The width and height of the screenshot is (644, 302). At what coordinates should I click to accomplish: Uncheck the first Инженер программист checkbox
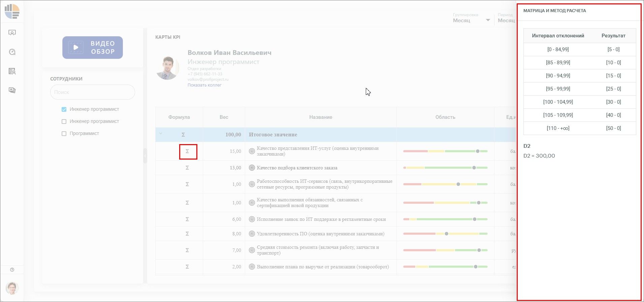click(x=64, y=109)
